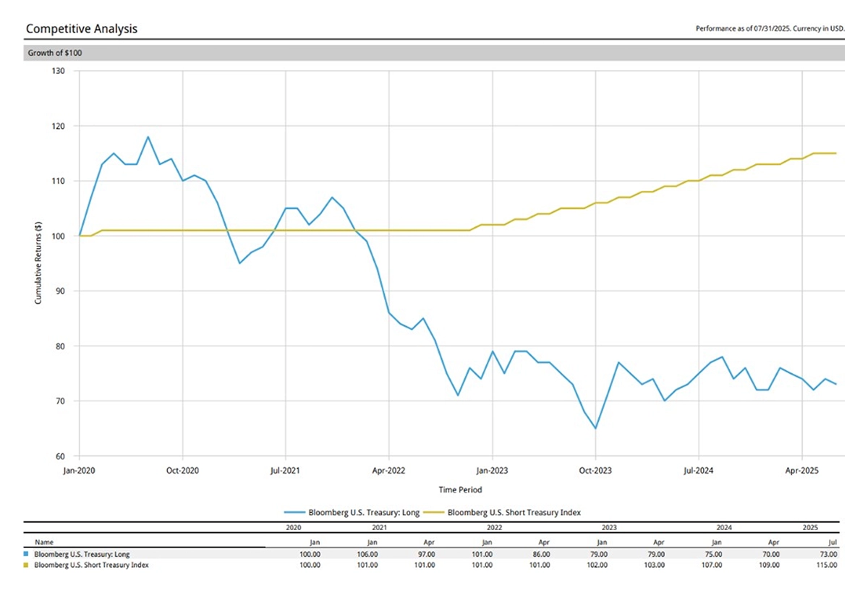
Task: Click the Cumulative Returns ($) y-axis title
Action: tap(38, 264)
